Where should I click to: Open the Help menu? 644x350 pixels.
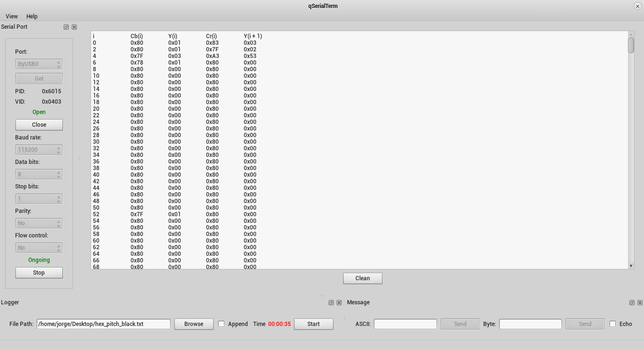coord(32,16)
